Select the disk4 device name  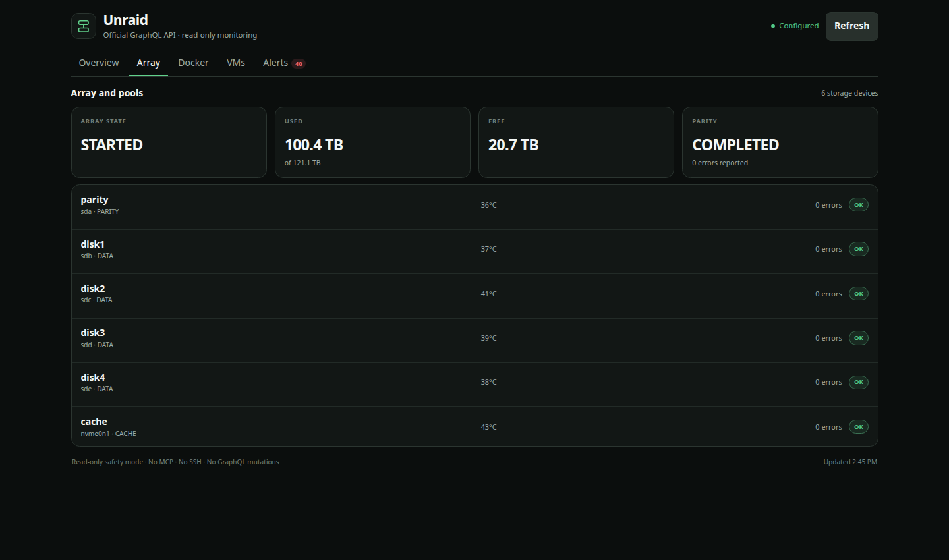[93, 378]
